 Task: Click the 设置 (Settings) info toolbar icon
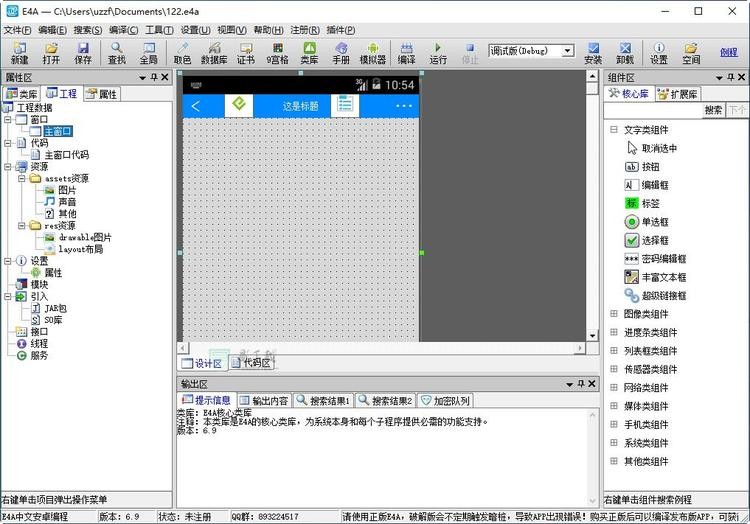[659, 53]
